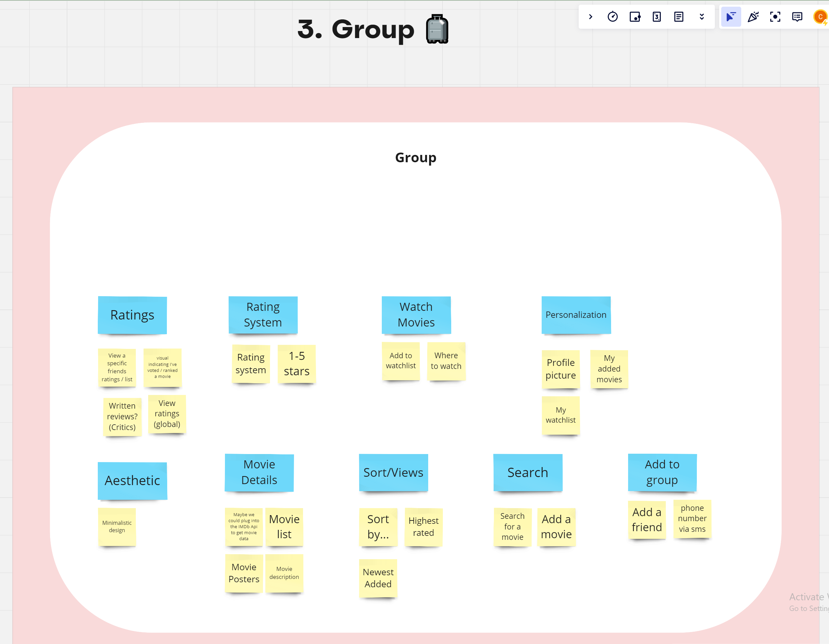Send a party reaction
The width and height of the screenshot is (829, 644).
pos(753,17)
